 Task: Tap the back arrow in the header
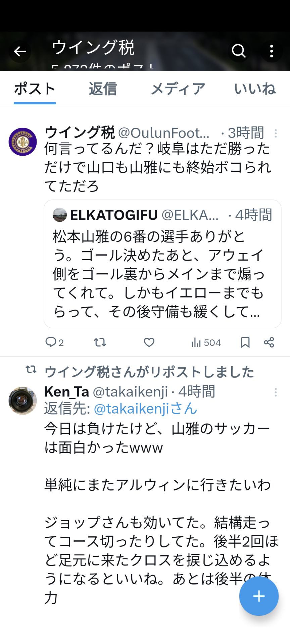[x=20, y=51]
